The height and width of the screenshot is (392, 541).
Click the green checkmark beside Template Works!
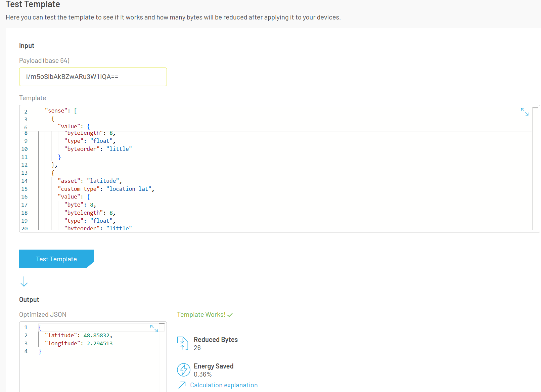tap(230, 314)
